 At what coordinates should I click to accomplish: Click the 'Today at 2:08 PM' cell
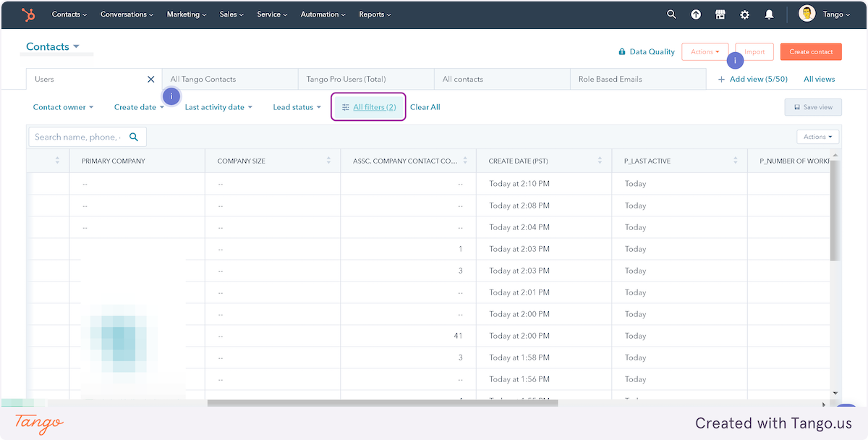pos(543,206)
